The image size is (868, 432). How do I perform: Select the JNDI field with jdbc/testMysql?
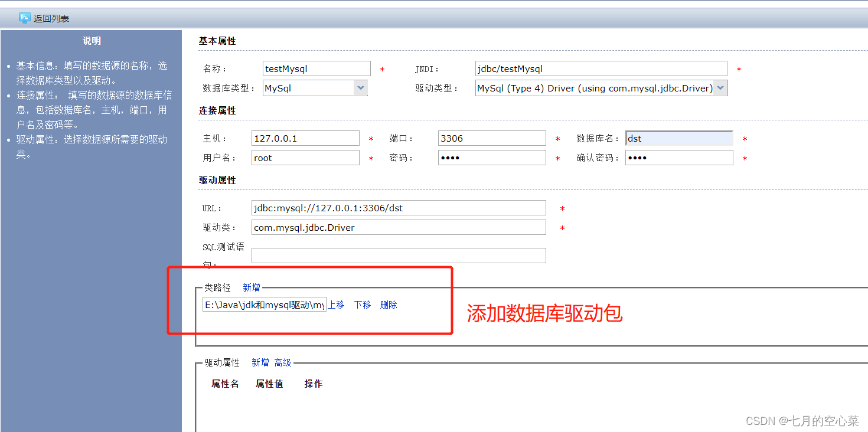601,68
